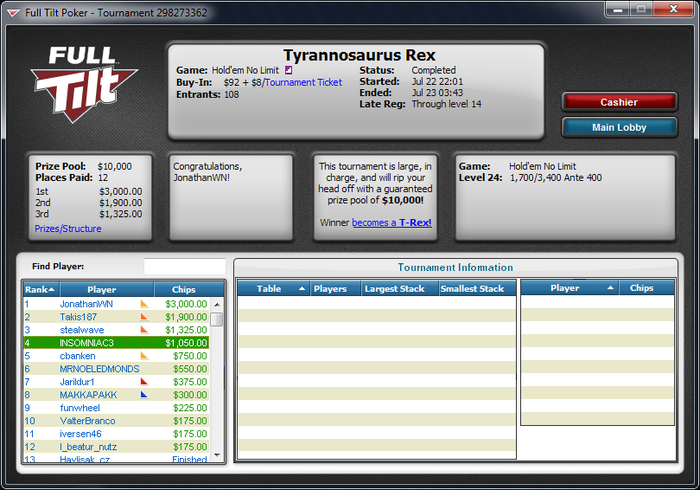The image size is (700, 490).
Task: Sort the player list by Player column header
Action: coord(107,290)
